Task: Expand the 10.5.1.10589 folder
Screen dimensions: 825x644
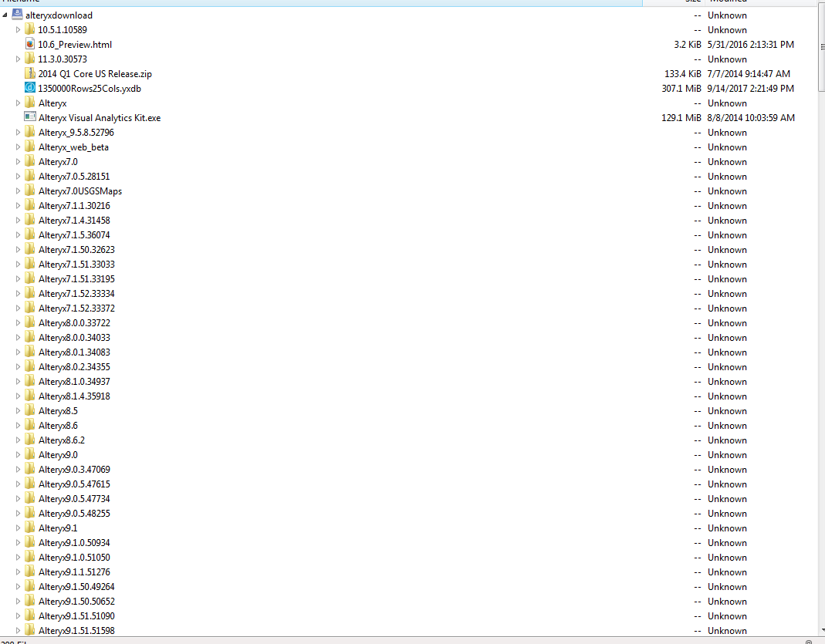Action: [18, 30]
